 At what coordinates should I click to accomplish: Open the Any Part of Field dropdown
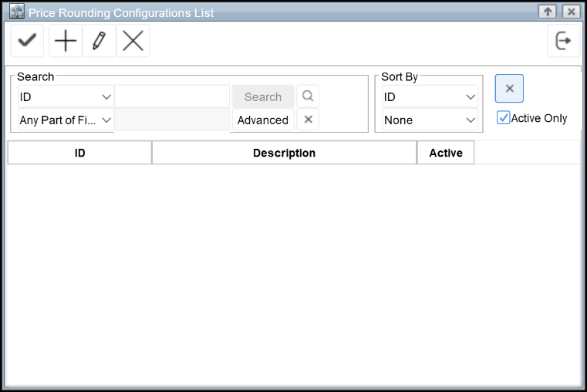pyautogui.click(x=66, y=120)
